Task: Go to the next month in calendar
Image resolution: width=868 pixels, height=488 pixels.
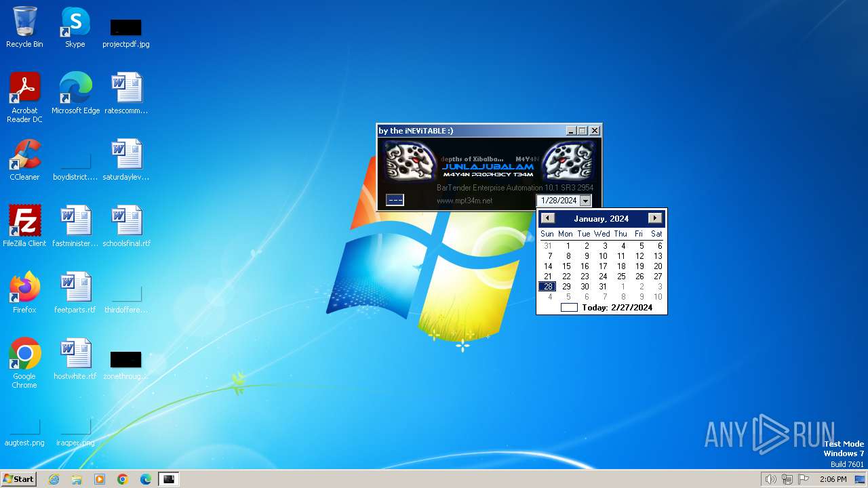Action: click(x=654, y=218)
